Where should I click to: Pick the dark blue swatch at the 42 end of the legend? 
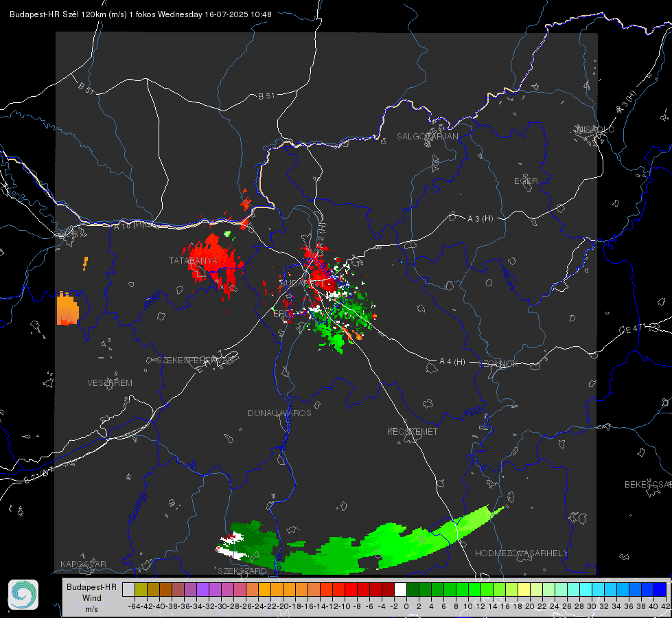pos(660,589)
